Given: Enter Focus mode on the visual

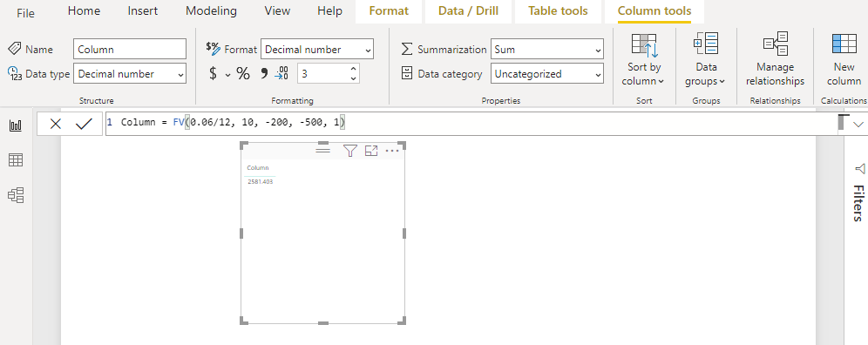Looking at the screenshot, I should click(x=371, y=151).
